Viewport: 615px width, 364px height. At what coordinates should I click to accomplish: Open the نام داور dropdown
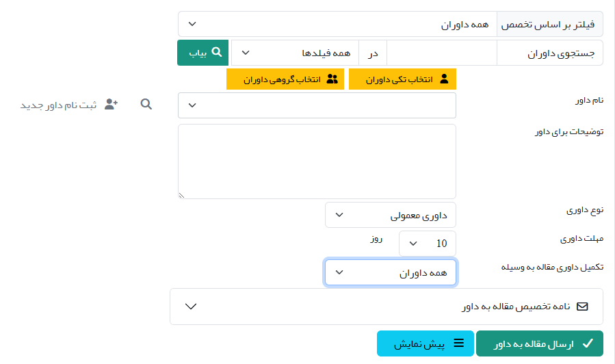(317, 105)
